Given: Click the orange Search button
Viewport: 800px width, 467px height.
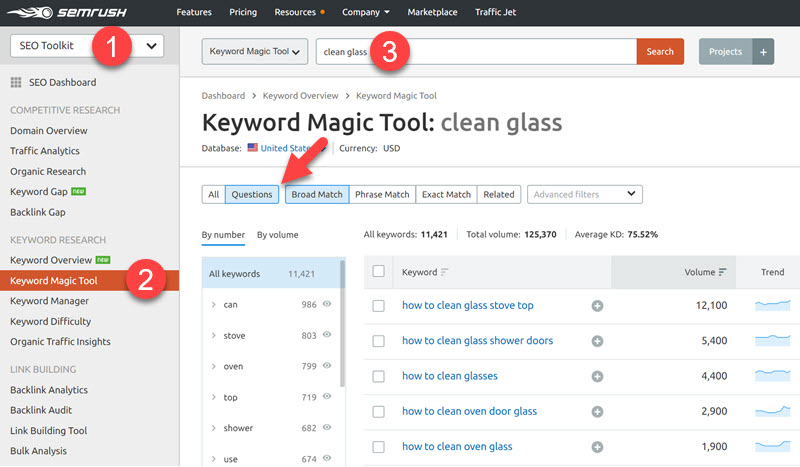Looking at the screenshot, I should pos(660,51).
